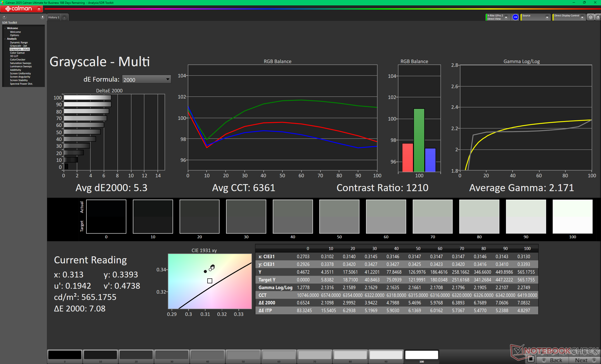Viewport: 601px width, 364px height.
Task: Open settings via the gear icon
Action: pos(590,17)
